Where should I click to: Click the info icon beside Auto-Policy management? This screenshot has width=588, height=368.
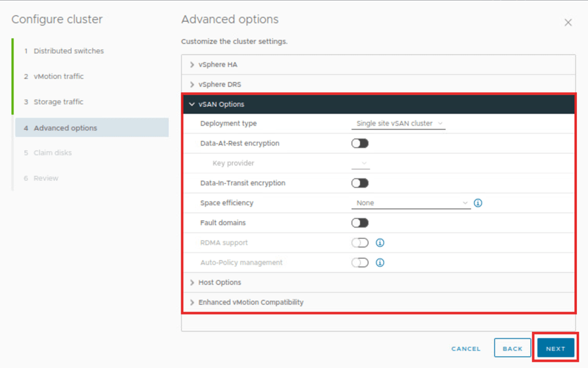pyautogui.click(x=380, y=263)
